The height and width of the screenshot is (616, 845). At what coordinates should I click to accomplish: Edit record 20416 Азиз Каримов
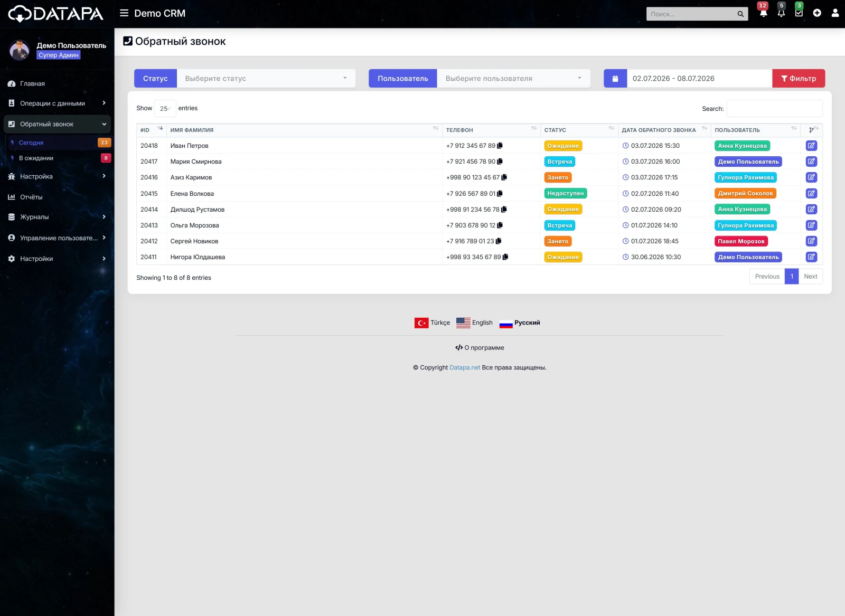click(811, 177)
